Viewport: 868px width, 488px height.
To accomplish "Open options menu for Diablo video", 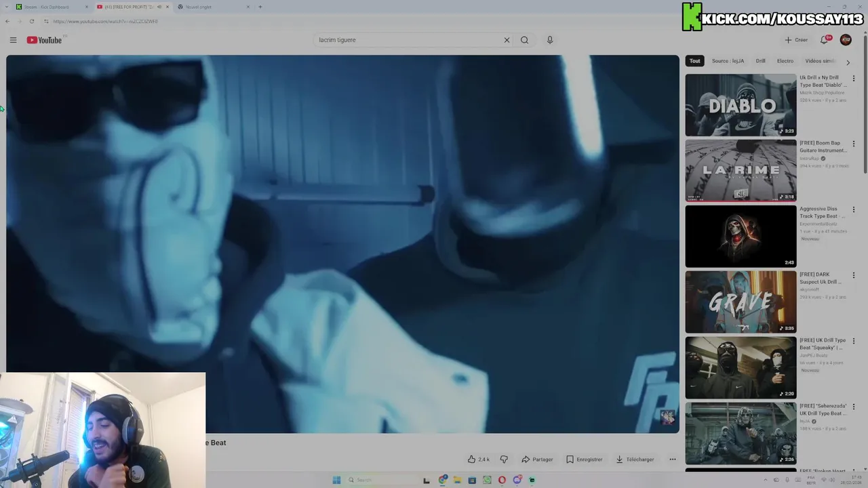I will [x=854, y=79].
